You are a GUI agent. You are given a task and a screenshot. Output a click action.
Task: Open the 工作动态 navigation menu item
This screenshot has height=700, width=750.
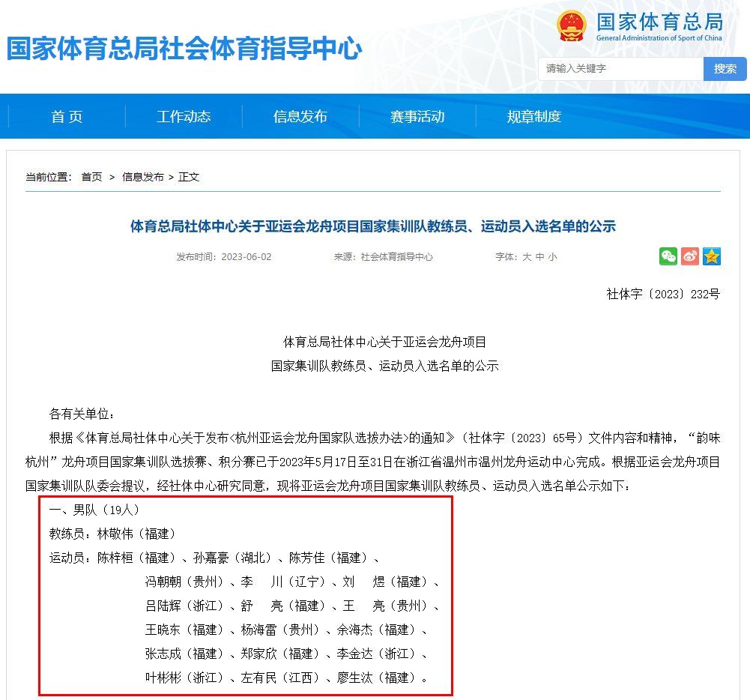pos(184,117)
